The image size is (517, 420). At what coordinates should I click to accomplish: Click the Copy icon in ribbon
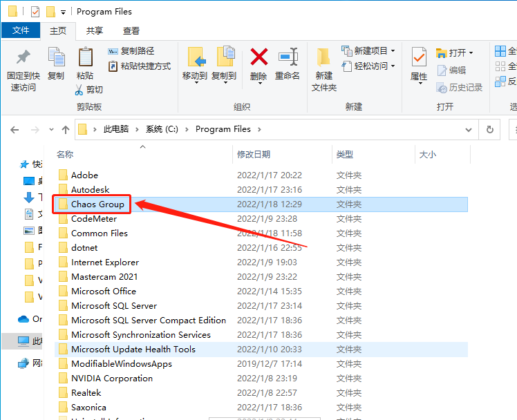coord(56,57)
